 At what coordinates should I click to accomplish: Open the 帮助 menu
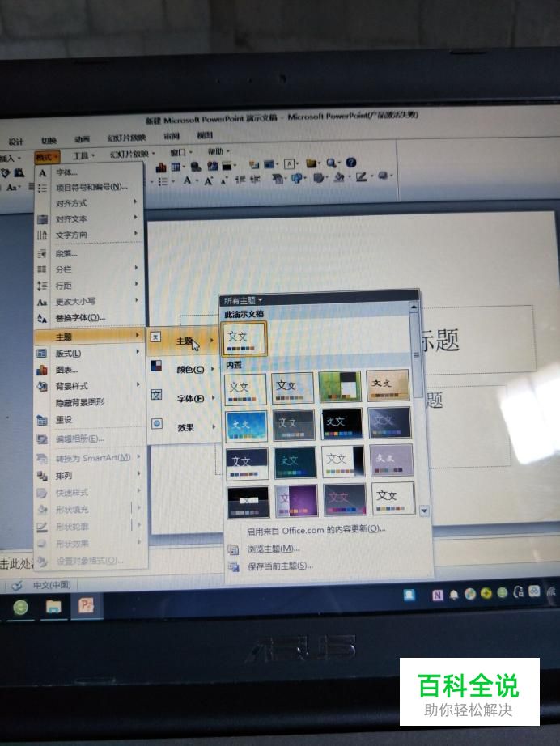[218, 152]
